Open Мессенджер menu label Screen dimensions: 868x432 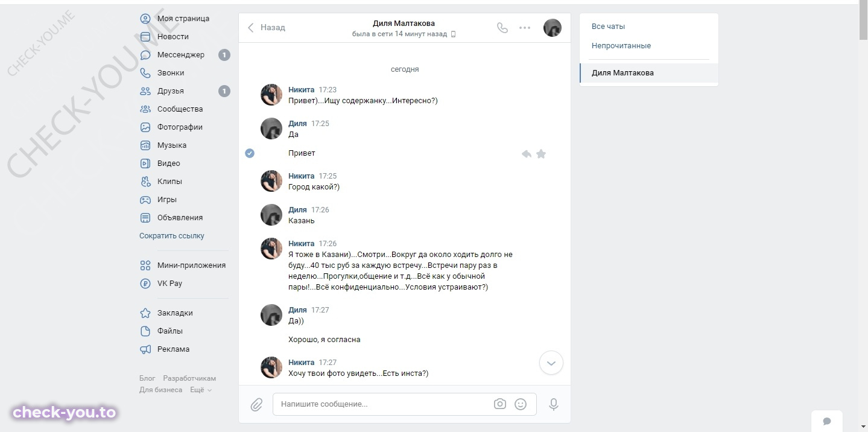click(181, 55)
